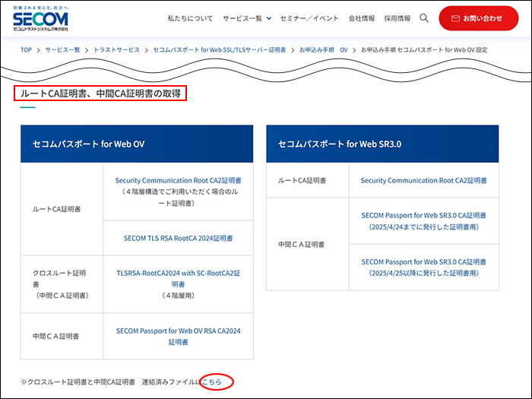Select the ルートCA証明書、中間CA証明書の取得 heading

coord(100,93)
